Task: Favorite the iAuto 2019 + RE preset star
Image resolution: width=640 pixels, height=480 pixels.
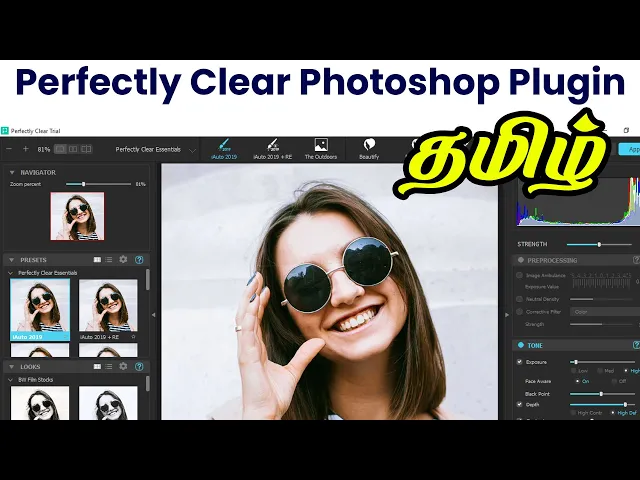Action: click(133, 337)
